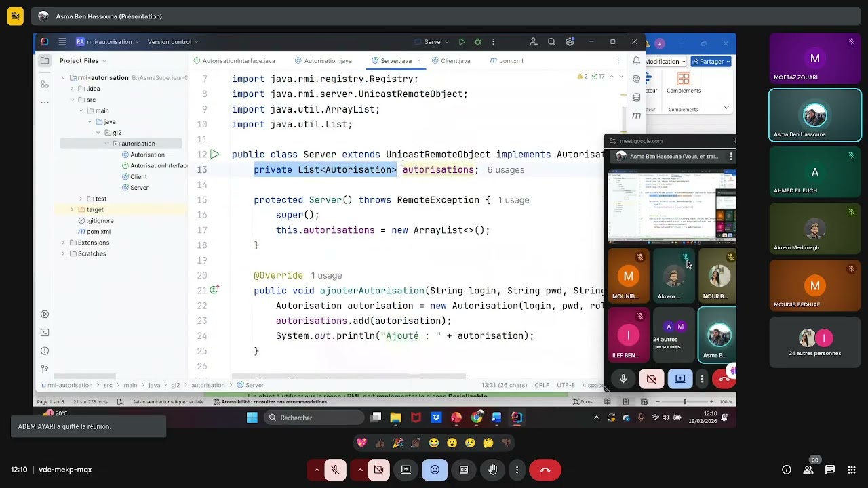868x488 pixels.
Task: Send laughing emoji reaction
Action: coord(434,443)
